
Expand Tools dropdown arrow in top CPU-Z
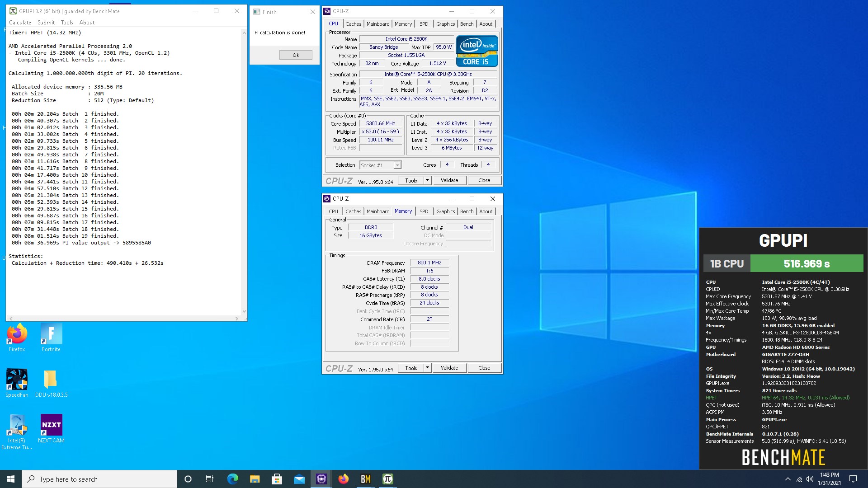(427, 180)
